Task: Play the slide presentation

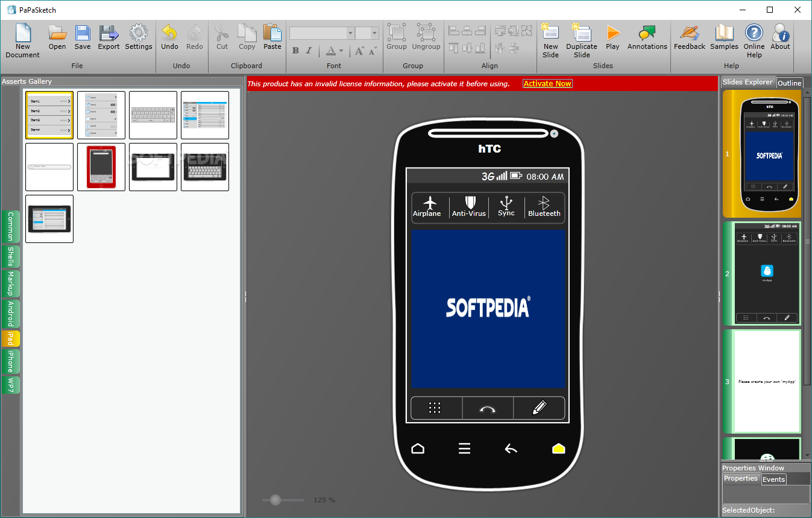Action: pyautogui.click(x=612, y=37)
